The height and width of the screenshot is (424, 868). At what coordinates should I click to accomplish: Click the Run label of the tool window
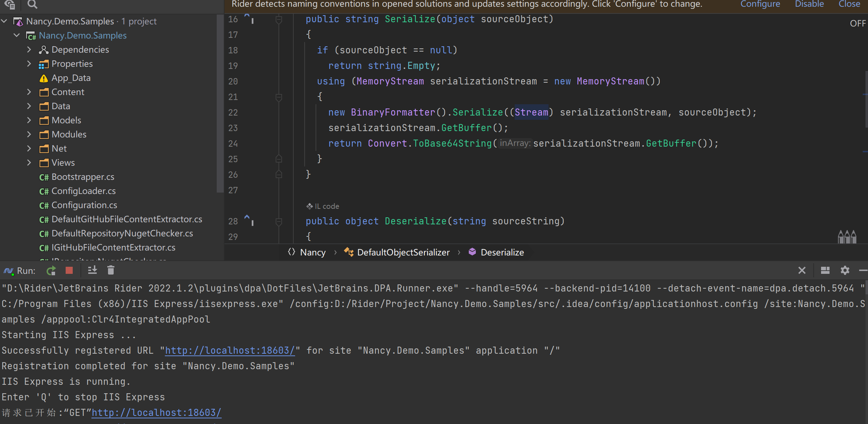coord(26,271)
